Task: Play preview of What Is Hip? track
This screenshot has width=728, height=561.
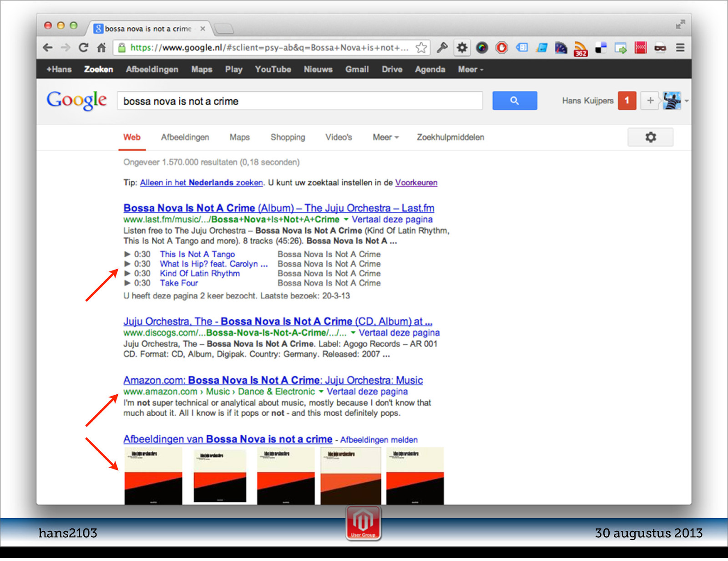Action: click(127, 264)
